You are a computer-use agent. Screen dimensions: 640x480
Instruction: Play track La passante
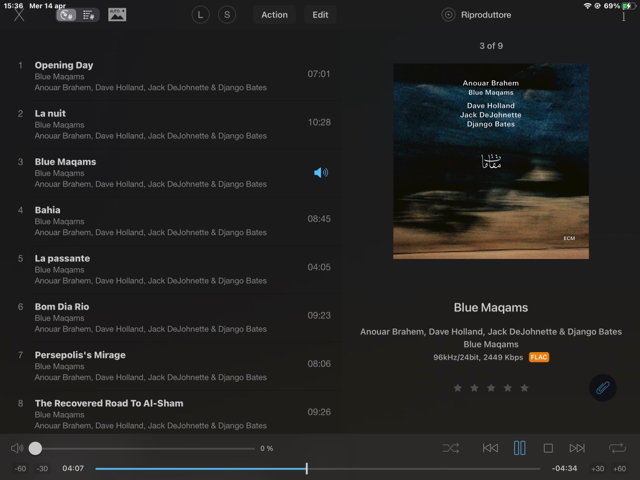pyautogui.click(x=171, y=269)
